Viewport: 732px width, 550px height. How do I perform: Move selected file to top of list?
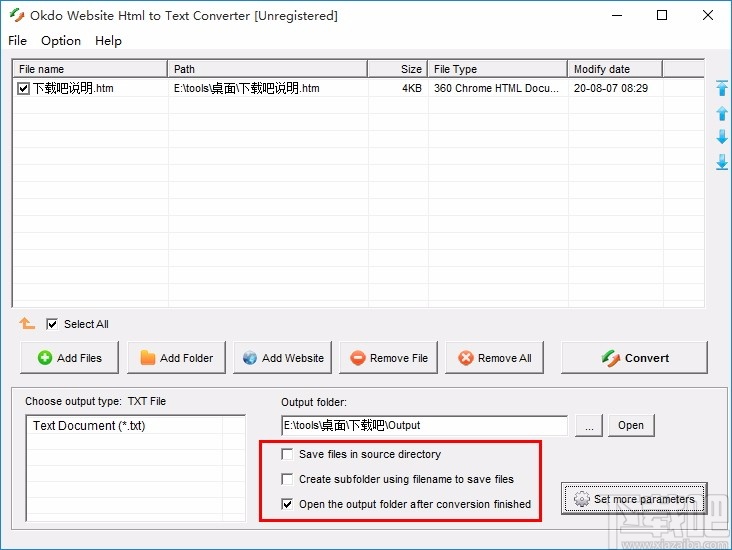click(x=722, y=88)
